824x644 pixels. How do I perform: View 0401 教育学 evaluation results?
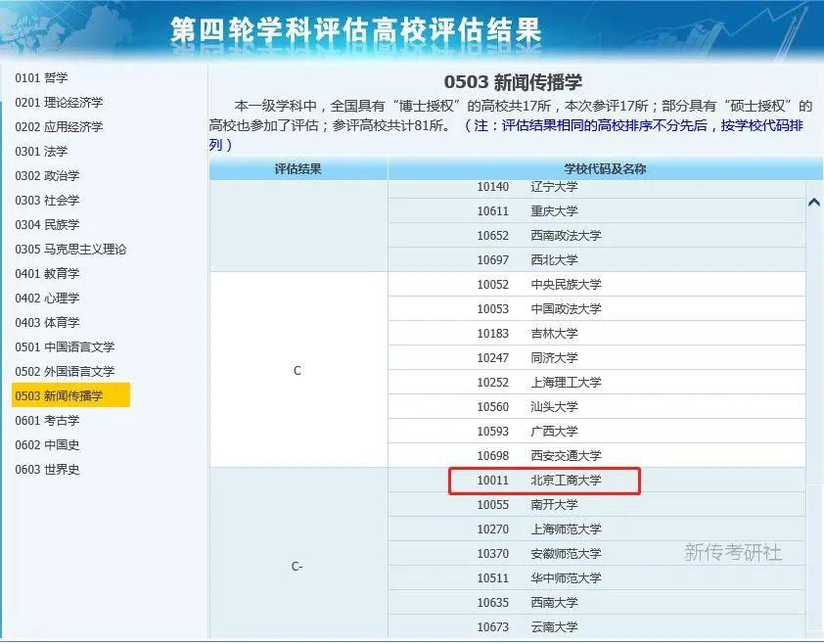(47, 273)
